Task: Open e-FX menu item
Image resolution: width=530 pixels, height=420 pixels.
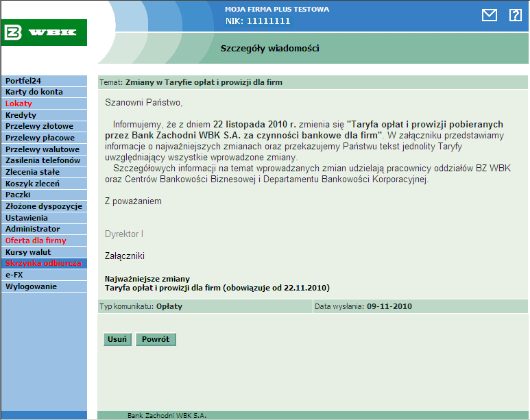Action: [x=44, y=275]
